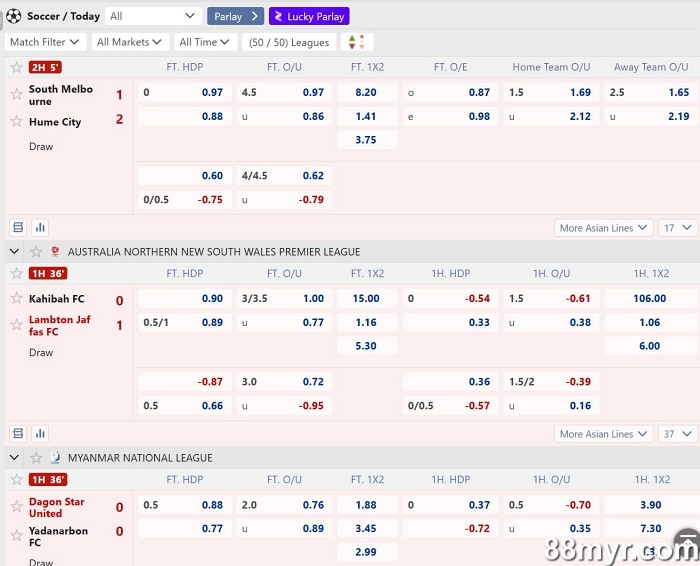Bet draw at 3.75 in South Melbourne match
The image size is (700, 566).
pyautogui.click(x=367, y=140)
